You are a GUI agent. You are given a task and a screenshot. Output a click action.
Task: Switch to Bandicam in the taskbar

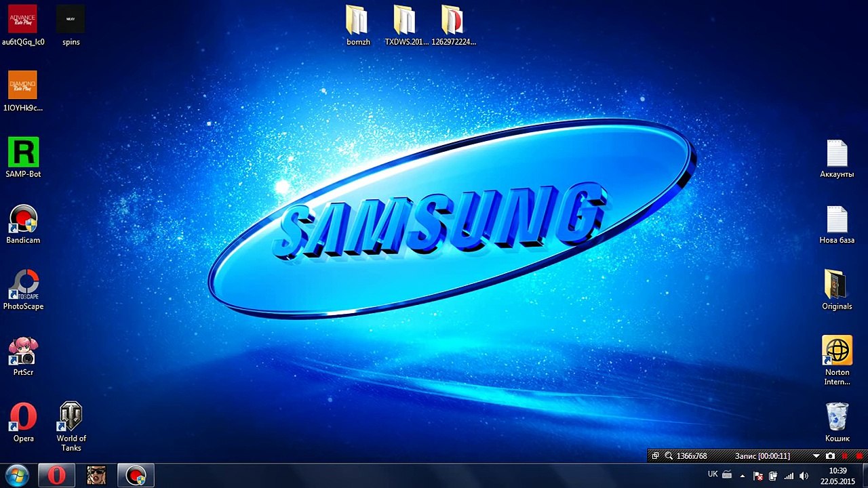(x=136, y=475)
